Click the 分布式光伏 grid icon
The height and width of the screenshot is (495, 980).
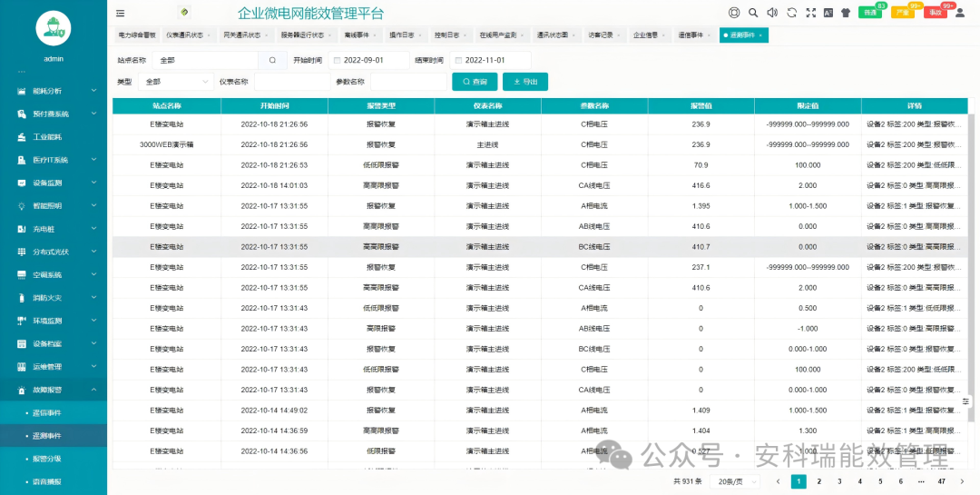(x=21, y=252)
